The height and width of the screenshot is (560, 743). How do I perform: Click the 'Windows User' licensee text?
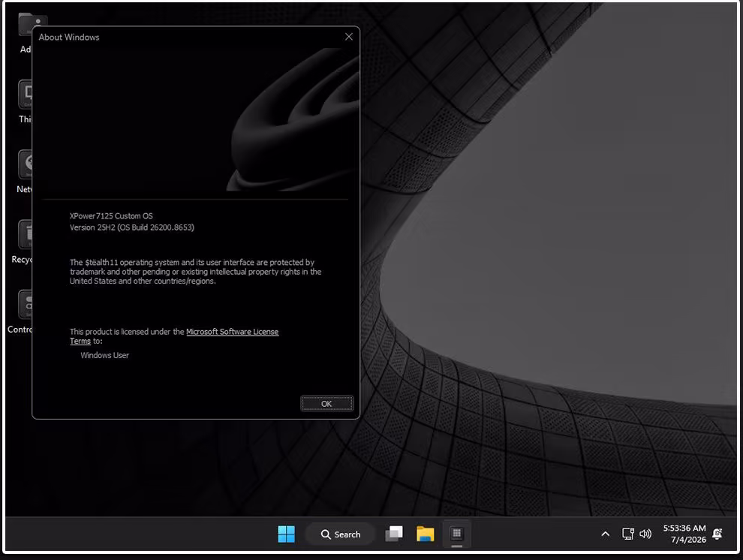(105, 355)
